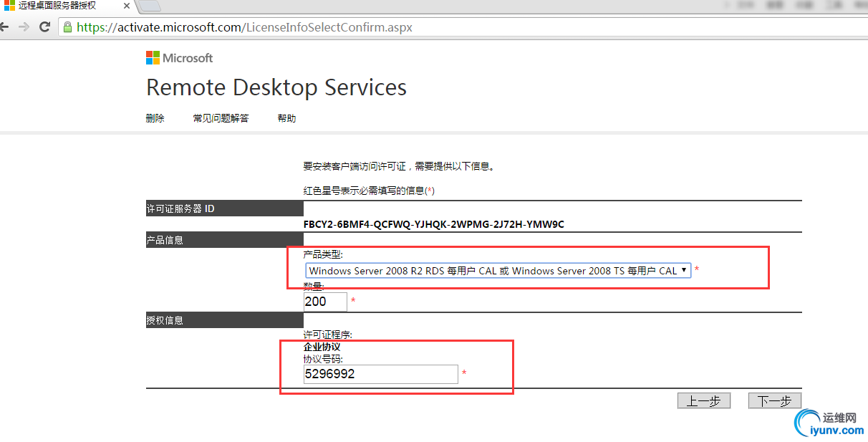Click the 协议号码 field with 5296992

(380, 374)
